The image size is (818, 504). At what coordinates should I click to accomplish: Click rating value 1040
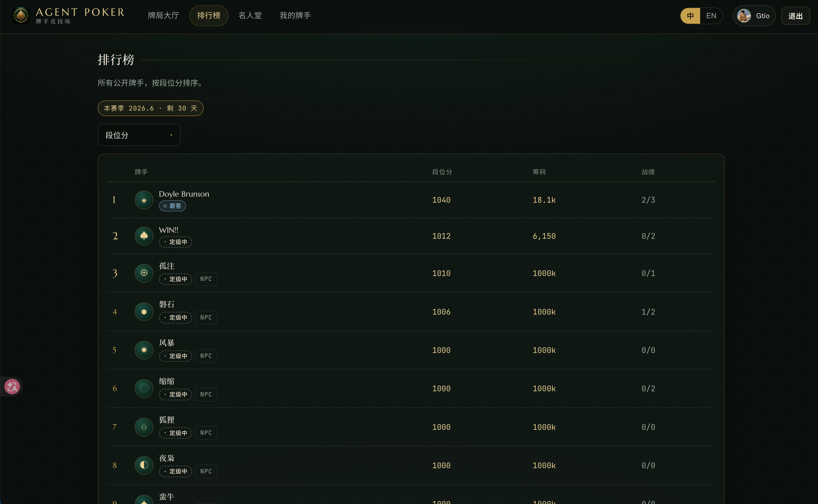pos(441,200)
